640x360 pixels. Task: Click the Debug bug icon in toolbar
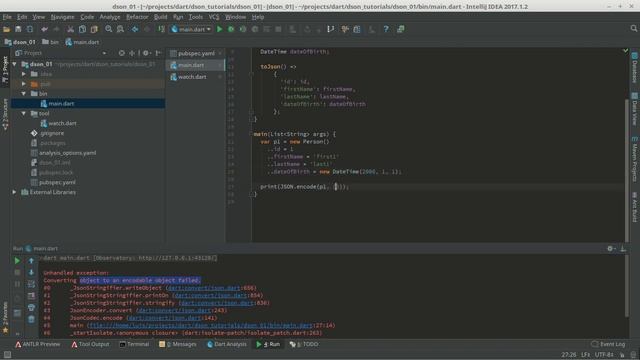pos(231,29)
